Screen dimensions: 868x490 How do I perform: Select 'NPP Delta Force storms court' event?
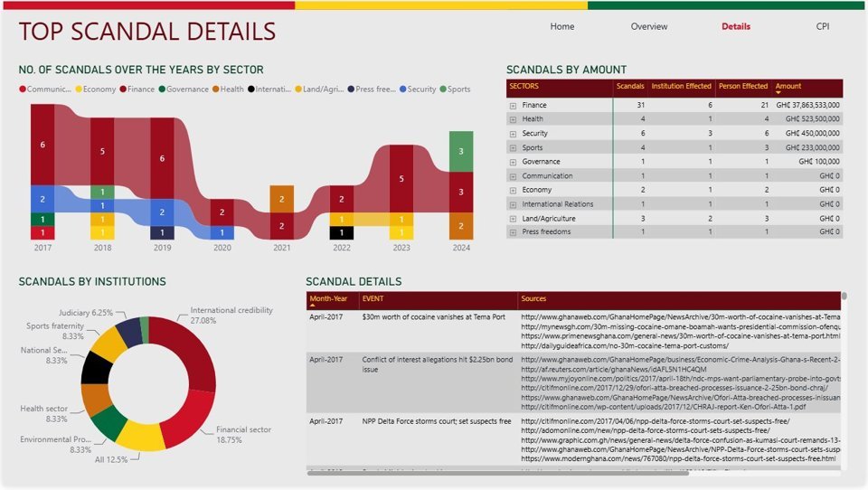click(x=436, y=421)
